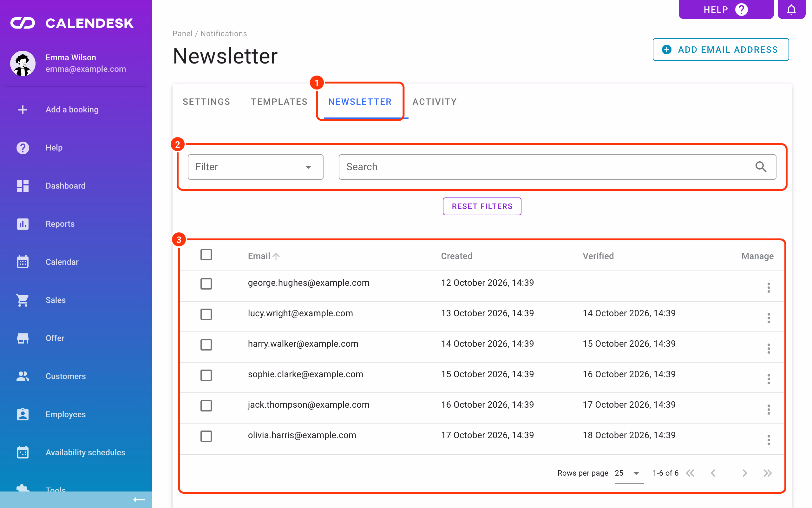Select the Newsletter tab
The image size is (812, 508).
coord(360,102)
